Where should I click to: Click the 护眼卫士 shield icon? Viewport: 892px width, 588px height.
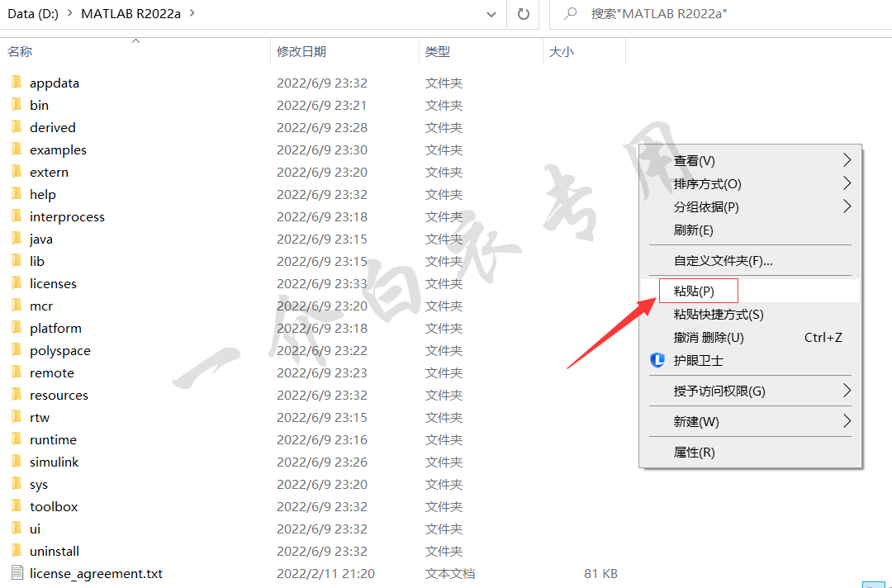[x=657, y=360]
